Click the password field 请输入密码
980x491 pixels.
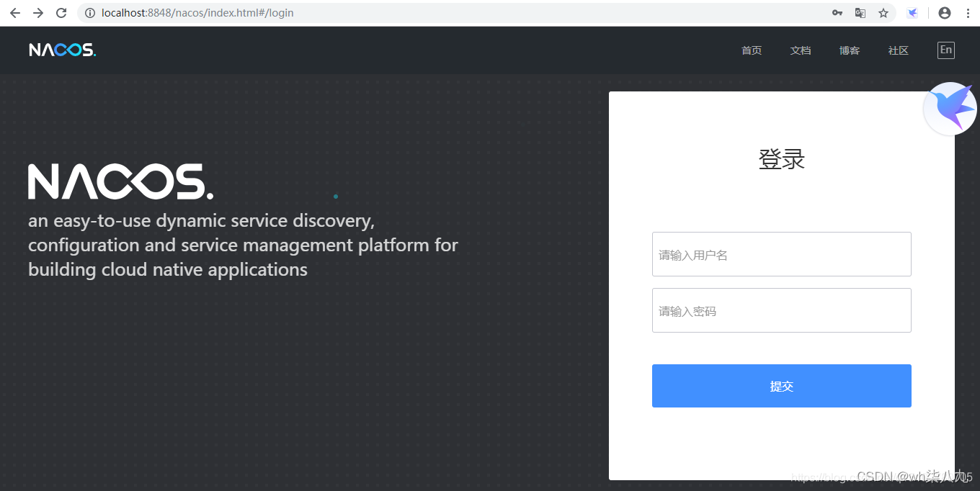[782, 310]
